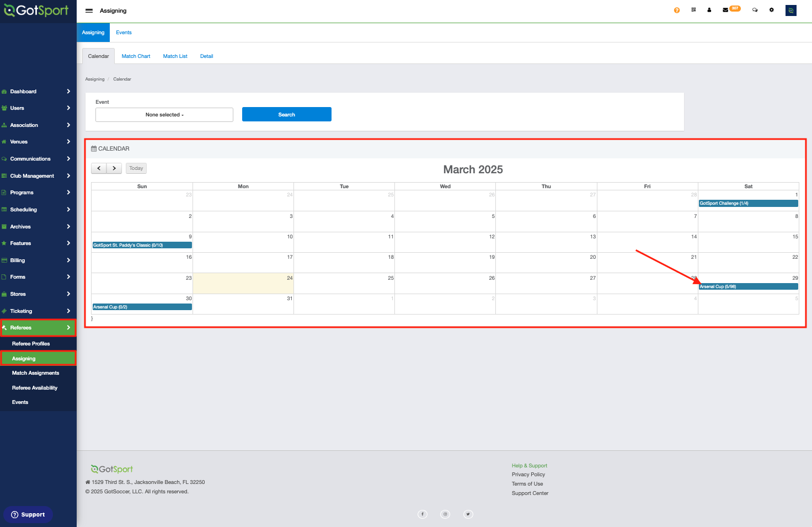
Task: Open Events under Referees in the sidebar
Action: click(20, 402)
